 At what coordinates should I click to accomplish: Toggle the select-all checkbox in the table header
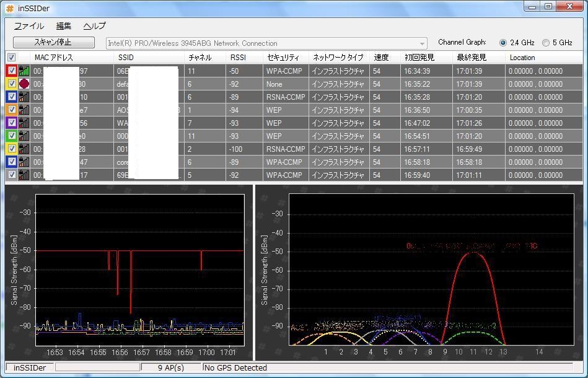click(x=11, y=58)
